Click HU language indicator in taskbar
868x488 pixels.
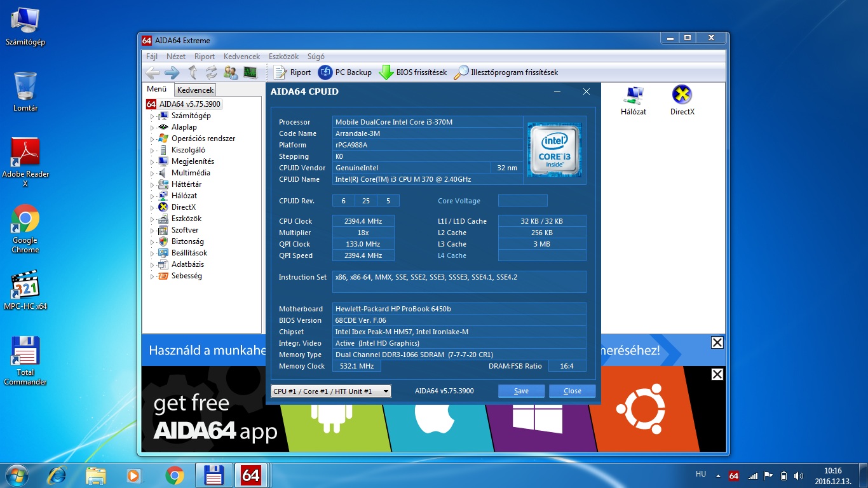[x=701, y=474]
